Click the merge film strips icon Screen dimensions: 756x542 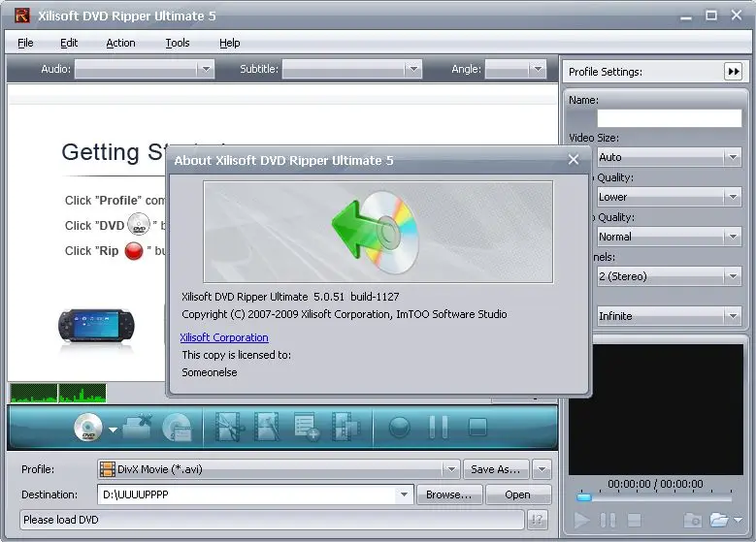345,427
